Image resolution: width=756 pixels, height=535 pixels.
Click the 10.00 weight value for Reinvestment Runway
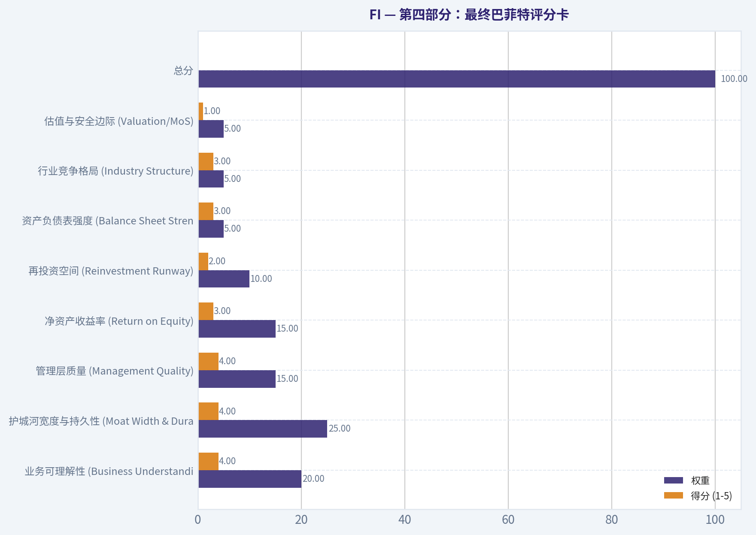click(261, 279)
